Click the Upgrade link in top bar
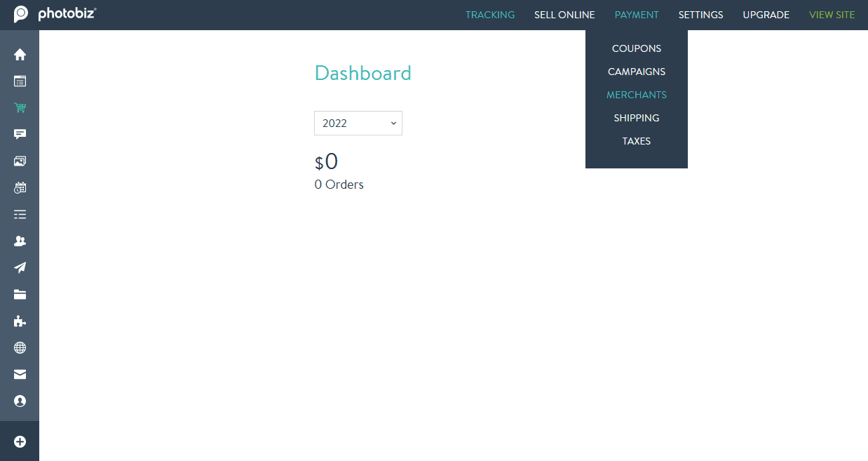The height and width of the screenshot is (461, 868). tap(766, 15)
